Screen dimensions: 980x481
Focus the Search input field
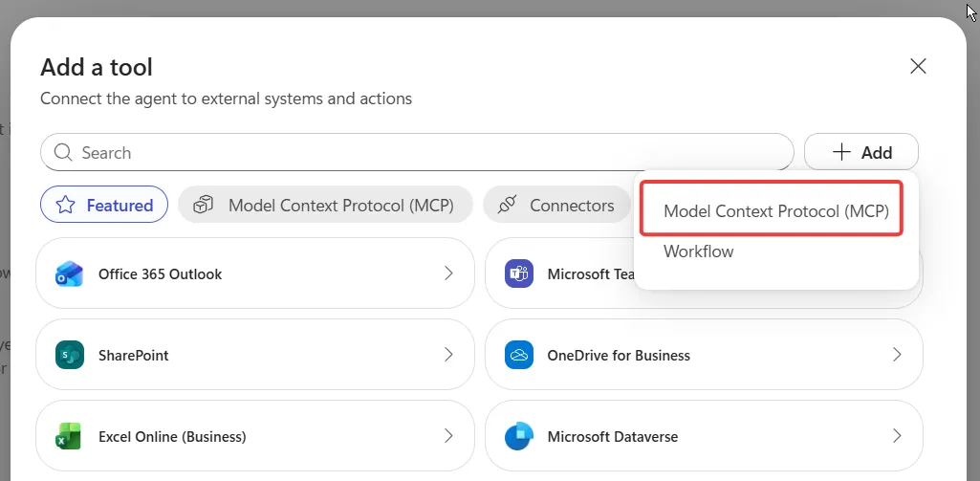pos(417,152)
